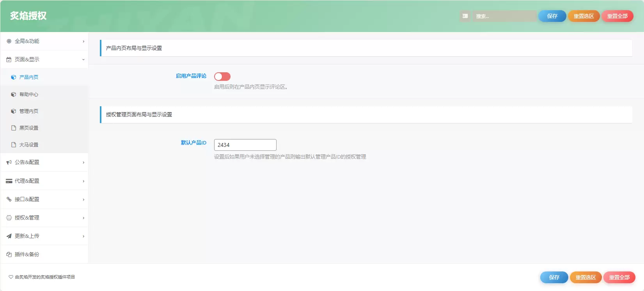Click the expand-all list icon beside search
644x291 pixels.
click(x=465, y=16)
